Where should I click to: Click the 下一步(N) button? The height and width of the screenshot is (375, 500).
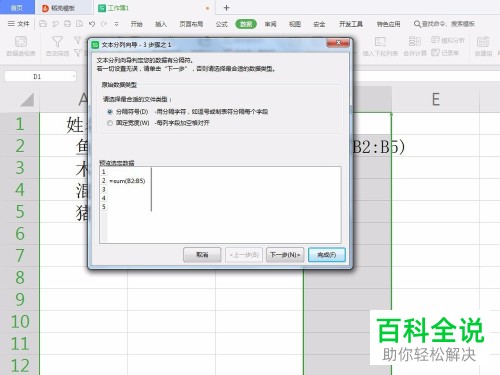pyautogui.click(x=285, y=255)
